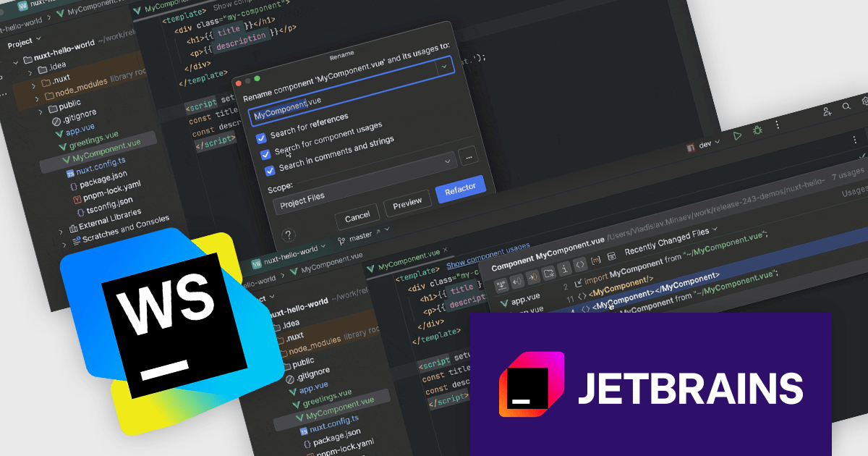Open the 'dev' run configuration dropdown

[705, 144]
